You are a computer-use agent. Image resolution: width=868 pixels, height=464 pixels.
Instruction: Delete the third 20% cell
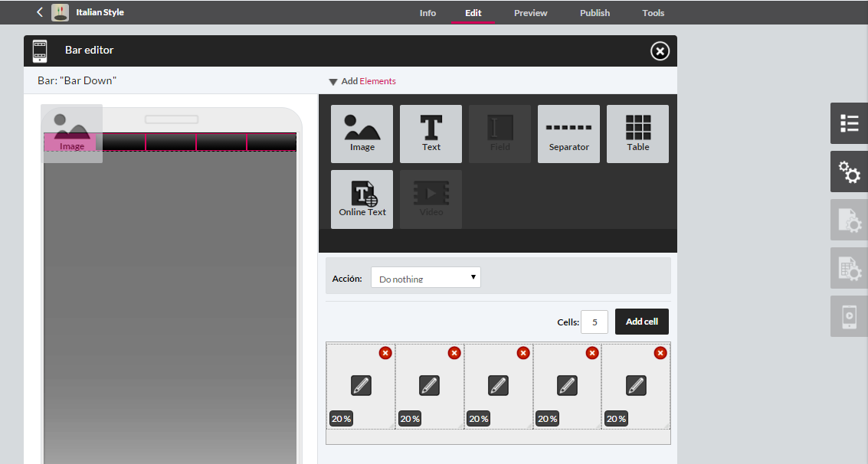(523, 353)
